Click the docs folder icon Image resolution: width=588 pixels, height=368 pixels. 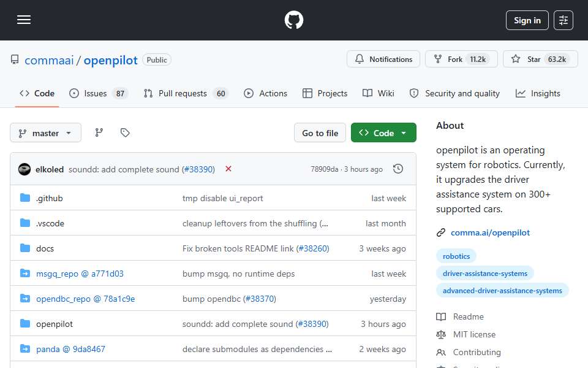click(25, 248)
